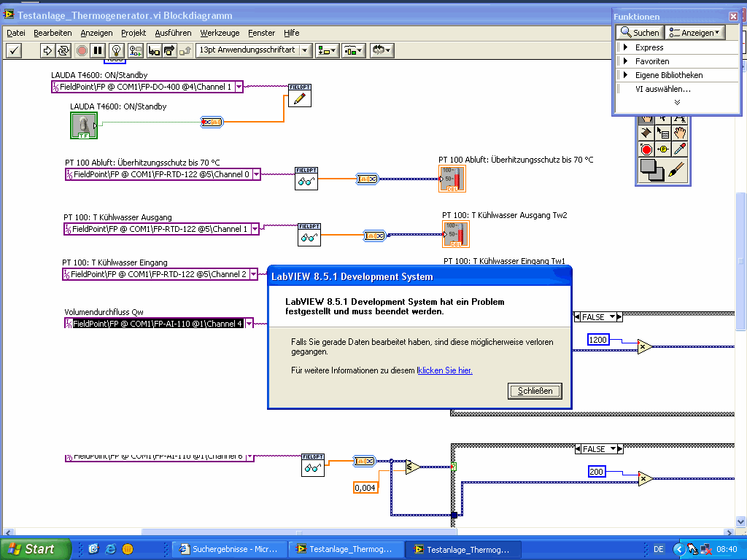Open the Fenster menu
The width and height of the screenshot is (747, 560).
click(262, 33)
